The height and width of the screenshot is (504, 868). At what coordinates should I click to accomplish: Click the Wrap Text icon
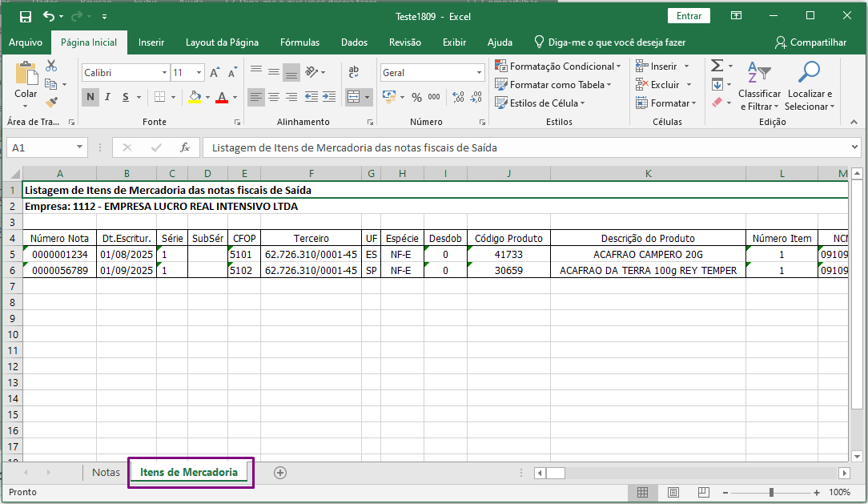pos(354,73)
